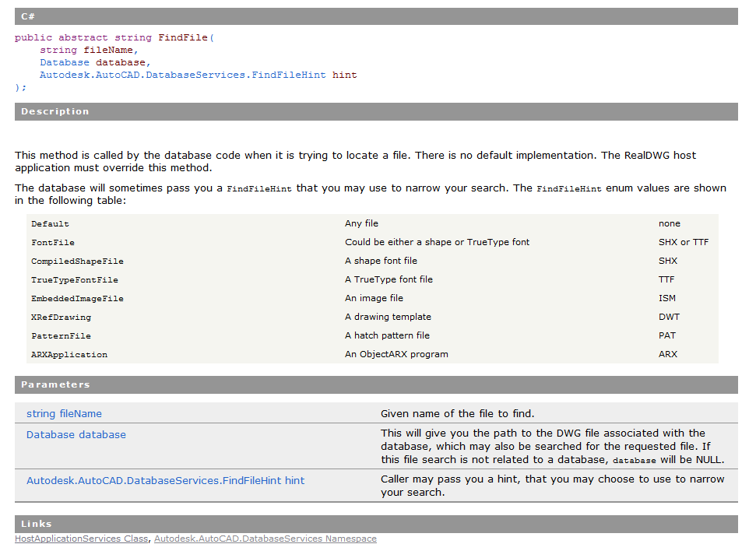Click the ARXApplication table entry
Image resolution: width=756 pixels, height=551 pixels.
(x=69, y=354)
